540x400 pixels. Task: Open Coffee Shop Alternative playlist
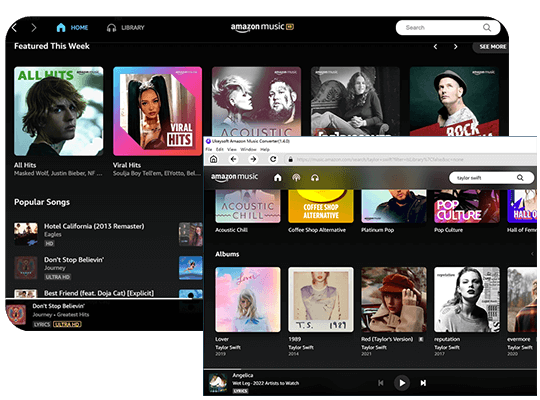pos(321,206)
